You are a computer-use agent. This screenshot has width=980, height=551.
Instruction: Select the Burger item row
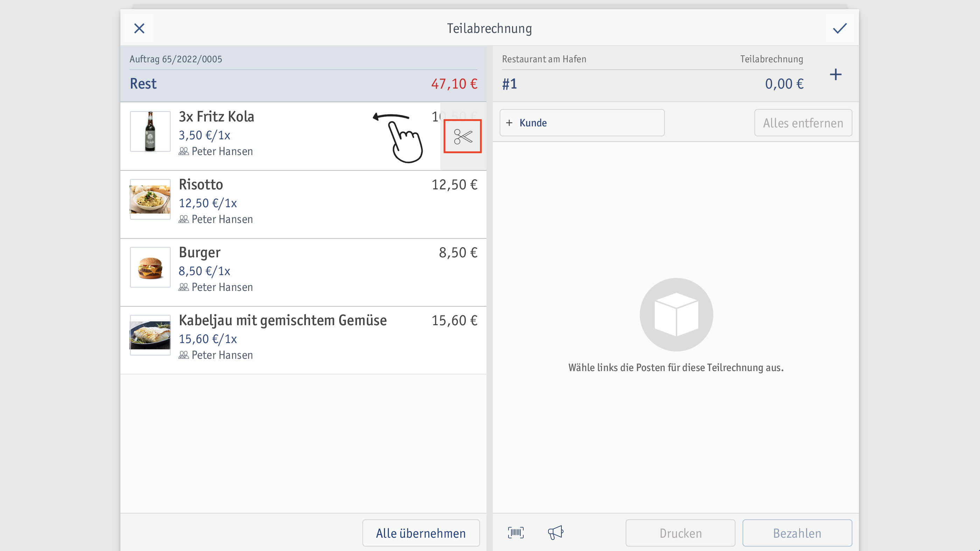303,272
